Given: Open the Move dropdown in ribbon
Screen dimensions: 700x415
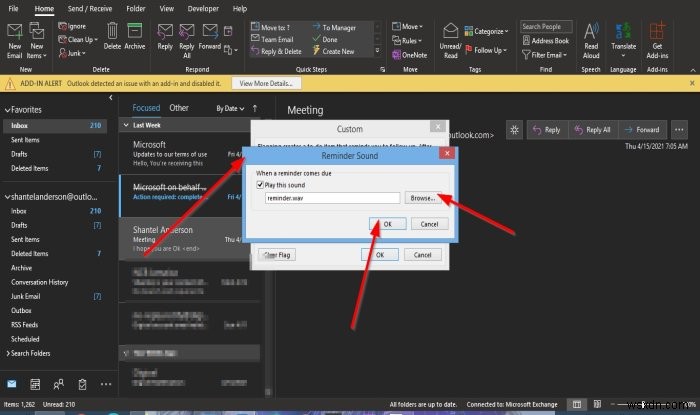Looking at the screenshot, I should coord(407,26).
